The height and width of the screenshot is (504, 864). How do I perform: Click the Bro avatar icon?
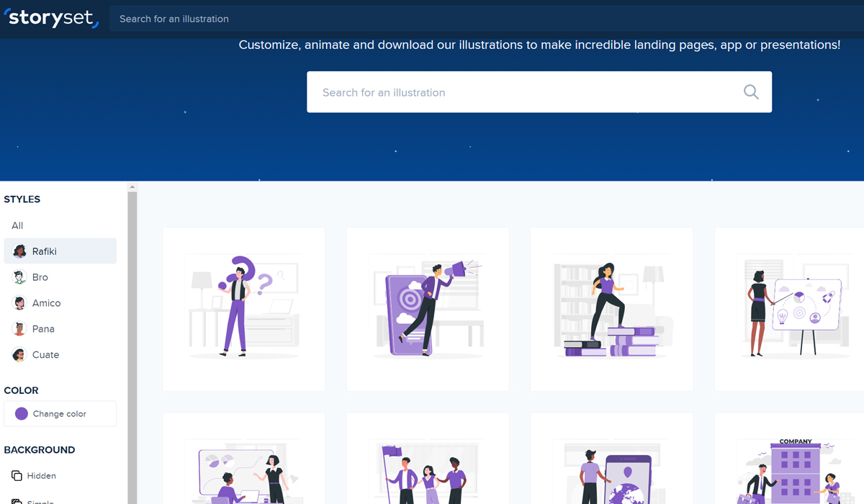pyautogui.click(x=19, y=277)
